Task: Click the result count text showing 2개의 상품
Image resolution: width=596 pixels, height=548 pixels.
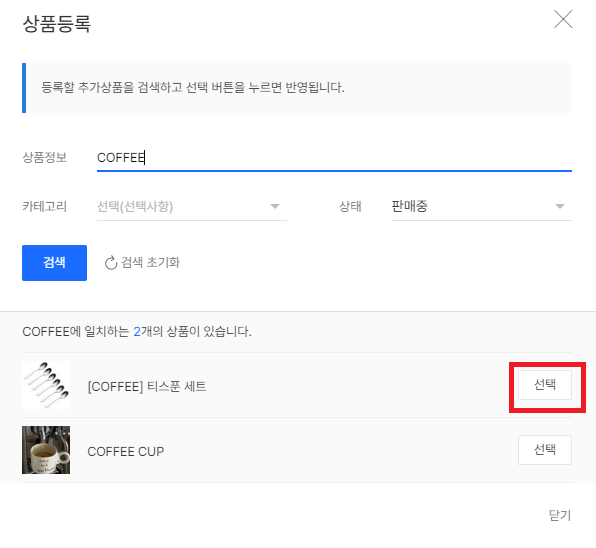Action: tap(137, 331)
